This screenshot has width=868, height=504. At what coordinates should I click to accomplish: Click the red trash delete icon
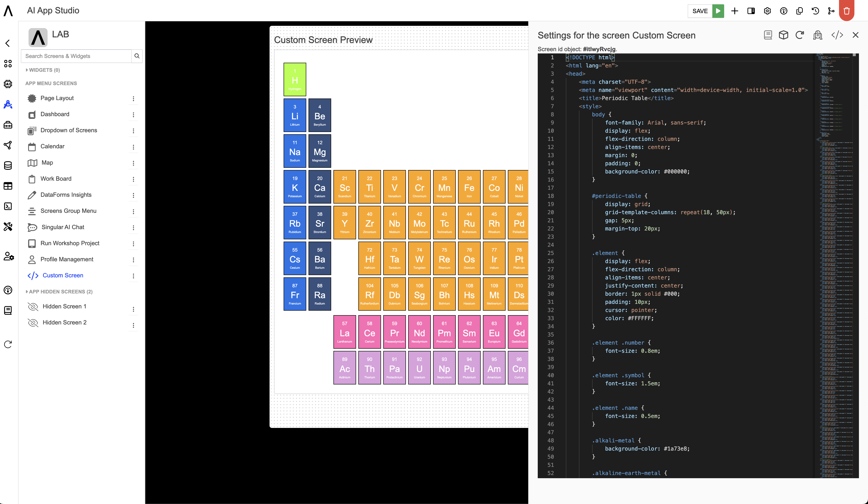[x=846, y=11]
